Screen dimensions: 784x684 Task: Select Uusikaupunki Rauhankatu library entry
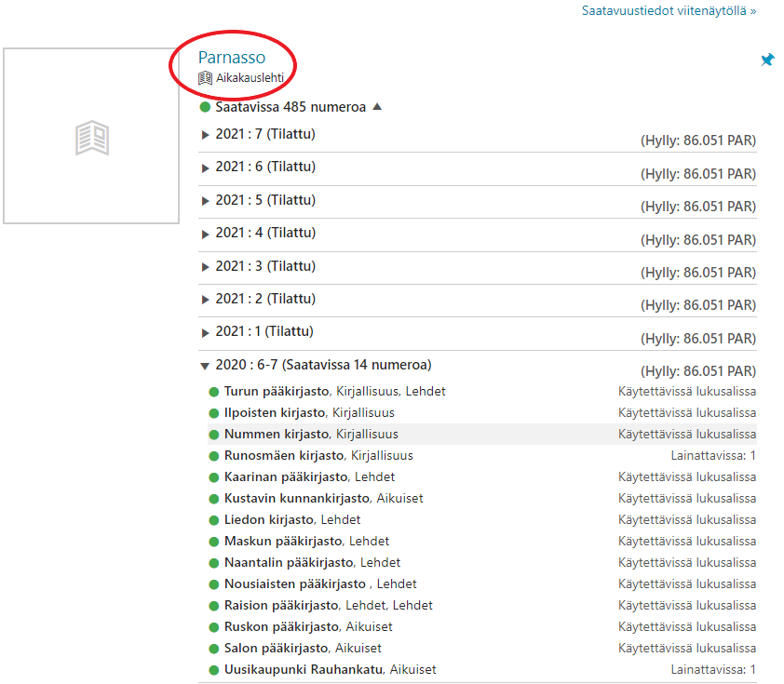point(304,669)
